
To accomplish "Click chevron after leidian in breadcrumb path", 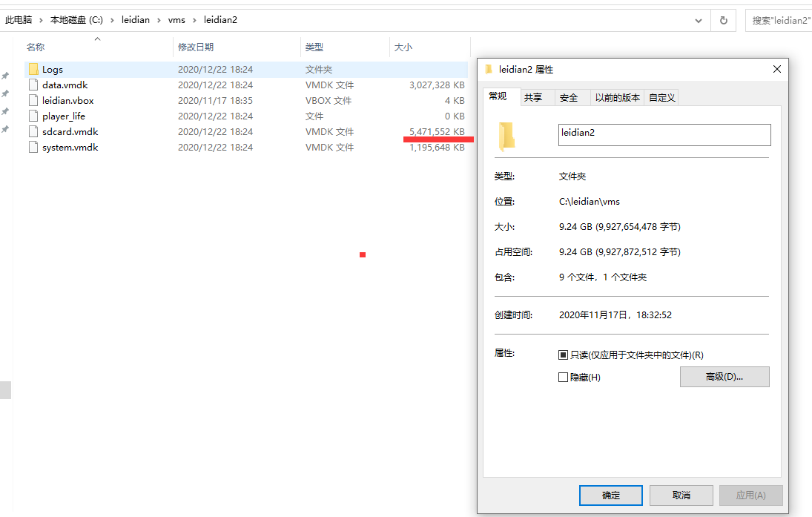I will pyautogui.click(x=159, y=20).
